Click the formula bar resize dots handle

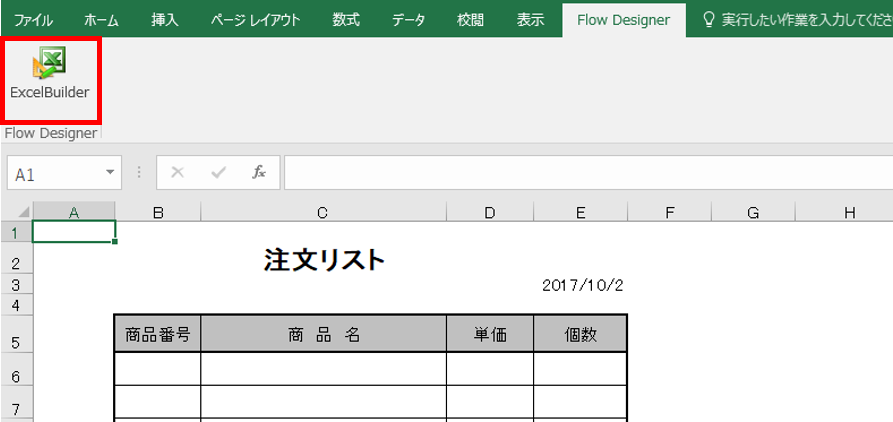point(139,173)
